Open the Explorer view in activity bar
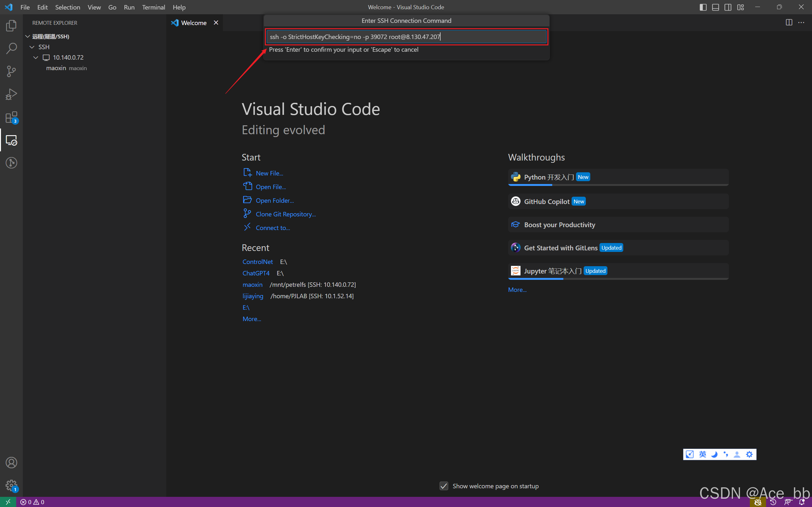 coord(11,25)
